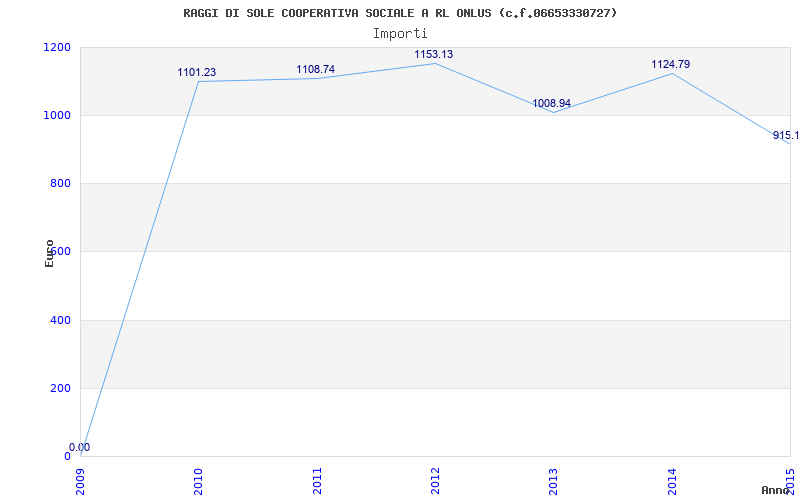Click the 1108.74 data label
This screenshot has height=500, width=800.
click(x=315, y=69)
